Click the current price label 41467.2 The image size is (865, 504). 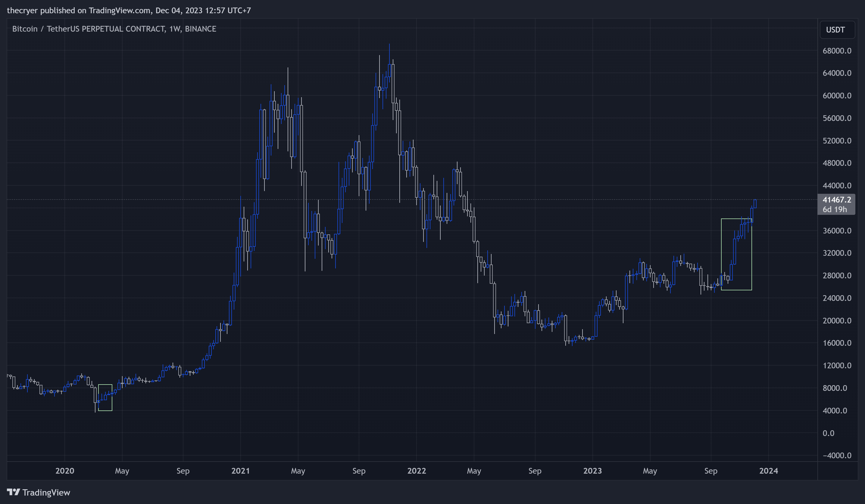click(837, 199)
